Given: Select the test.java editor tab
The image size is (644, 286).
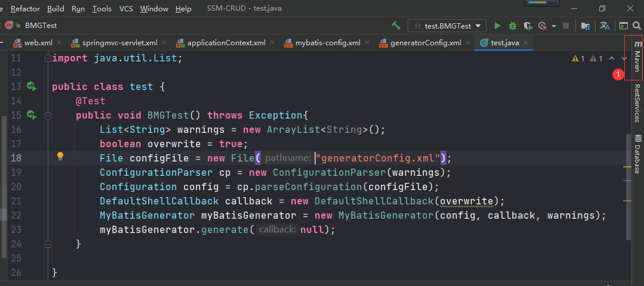Looking at the screenshot, I should tap(505, 43).
